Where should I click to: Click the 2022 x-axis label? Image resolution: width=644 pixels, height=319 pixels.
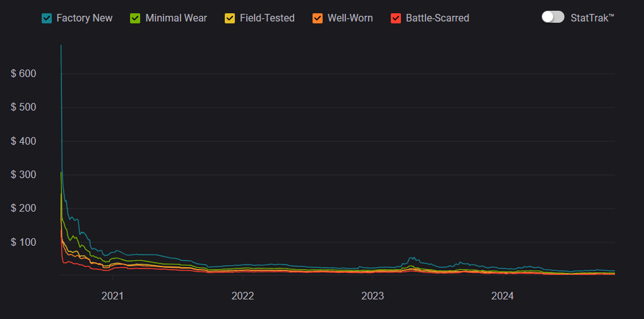(242, 296)
